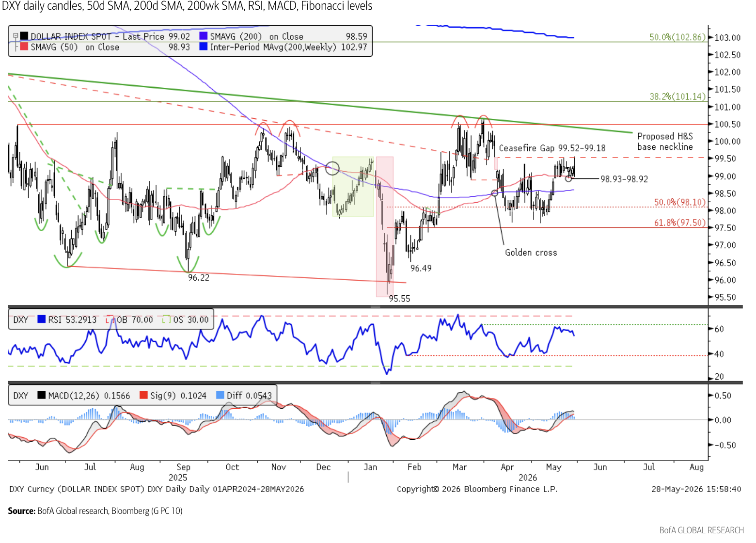The width and height of the screenshot is (756, 543).
Task: Click the Source: BofA Global research line
Action: pos(95,511)
